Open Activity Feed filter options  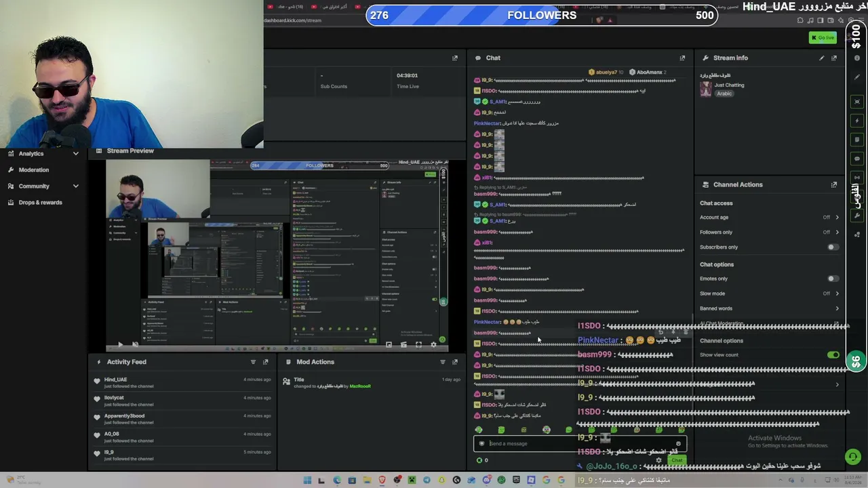point(253,362)
